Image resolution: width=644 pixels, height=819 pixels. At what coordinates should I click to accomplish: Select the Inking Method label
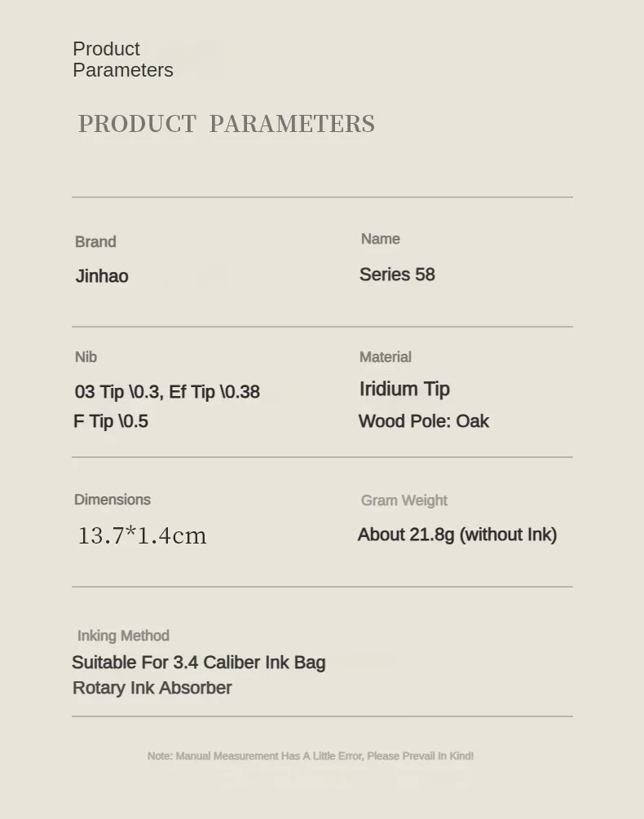[123, 636]
